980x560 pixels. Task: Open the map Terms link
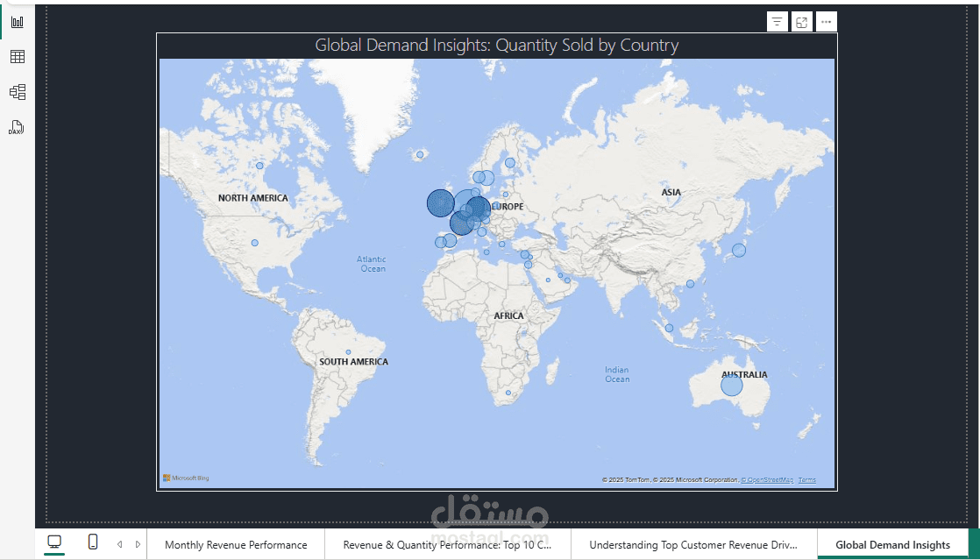pos(806,480)
